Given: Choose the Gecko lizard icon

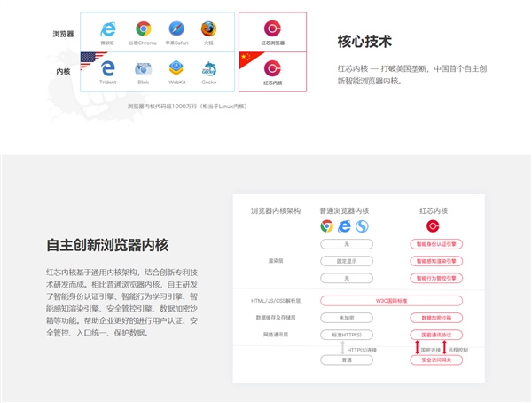Looking at the screenshot, I should pos(209,69).
